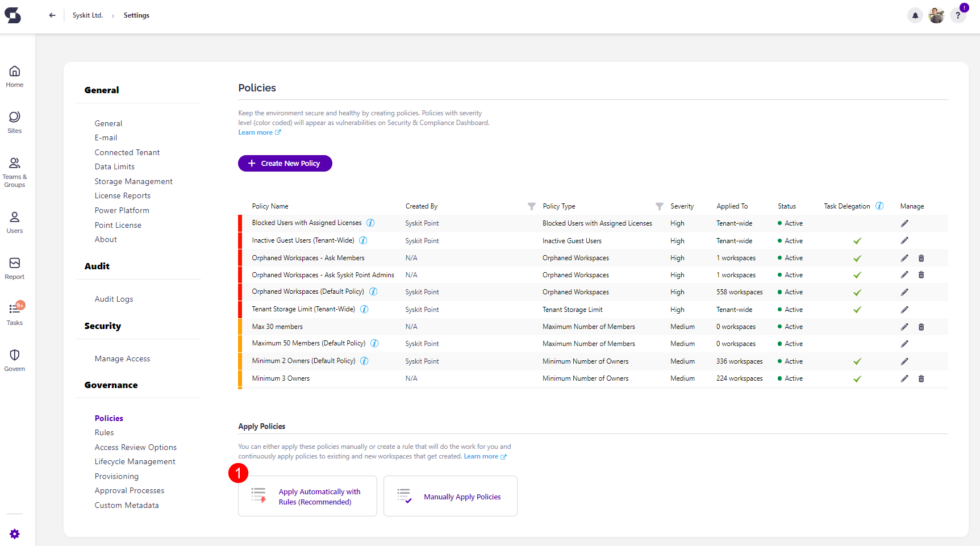Edit the Blocked Users with Assigned Licenses policy
This screenshot has height=546, width=980.
click(x=904, y=223)
